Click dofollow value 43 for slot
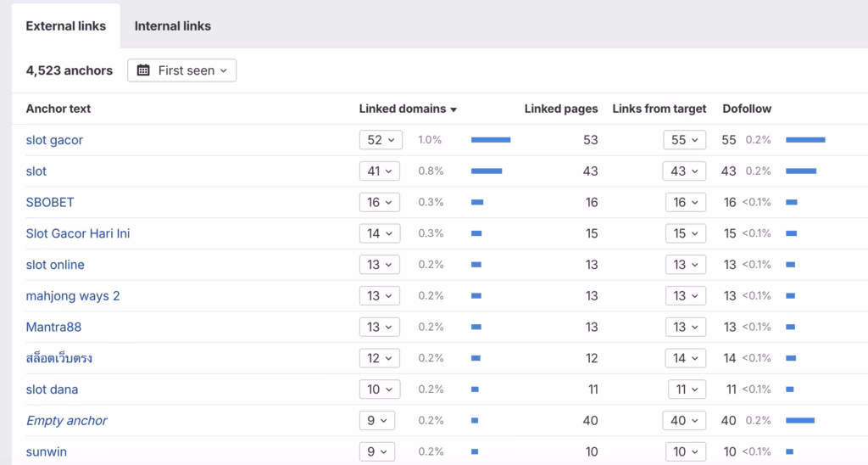The height and width of the screenshot is (465, 868). (x=728, y=171)
